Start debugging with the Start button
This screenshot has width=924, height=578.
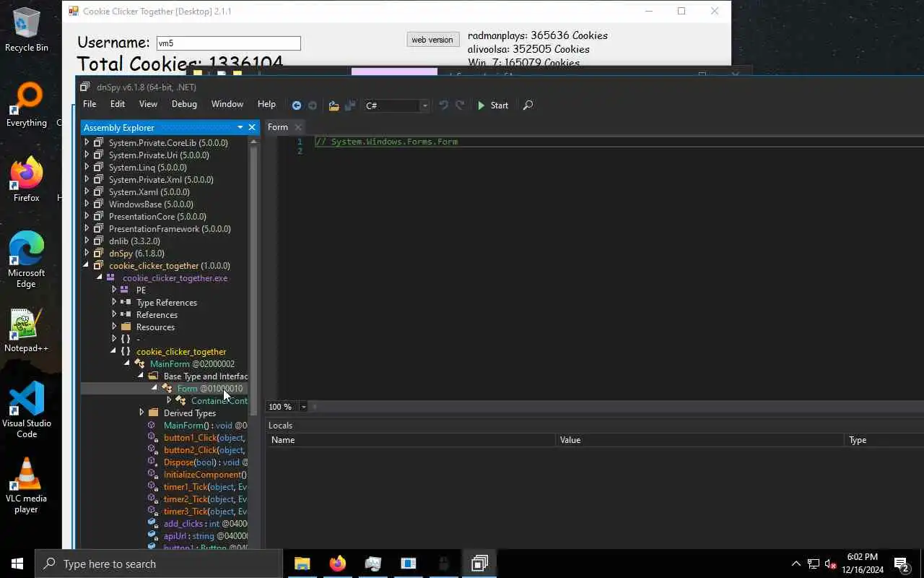(x=492, y=105)
